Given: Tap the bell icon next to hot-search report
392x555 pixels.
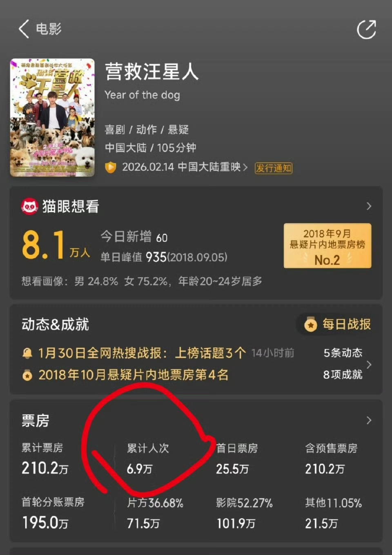Looking at the screenshot, I should (27, 353).
